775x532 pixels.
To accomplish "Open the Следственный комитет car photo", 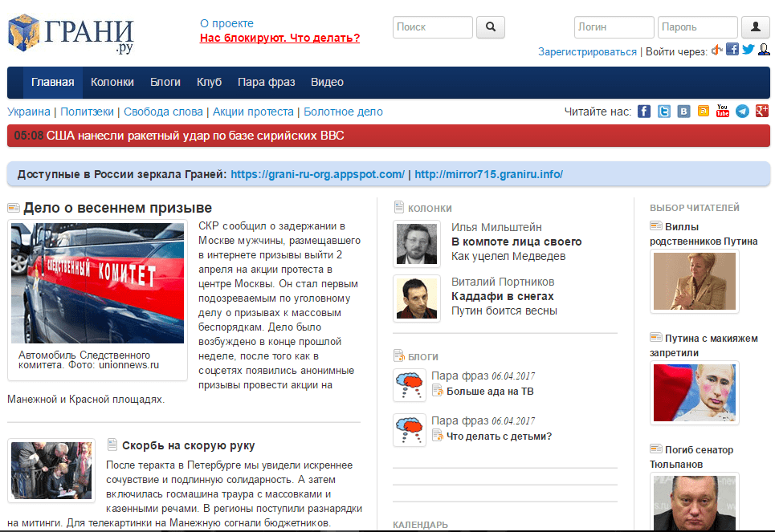I will coord(97,283).
